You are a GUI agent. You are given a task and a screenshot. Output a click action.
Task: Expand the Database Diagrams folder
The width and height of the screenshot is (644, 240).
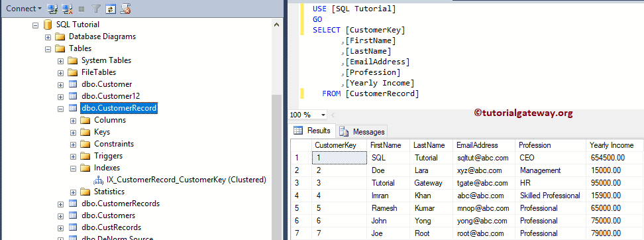point(48,37)
